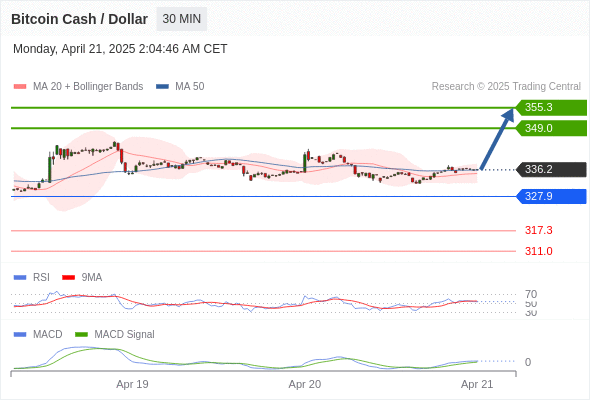The width and height of the screenshot is (590, 400).
Task: Click the 317.3 support level label
Action: click(x=538, y=230)
